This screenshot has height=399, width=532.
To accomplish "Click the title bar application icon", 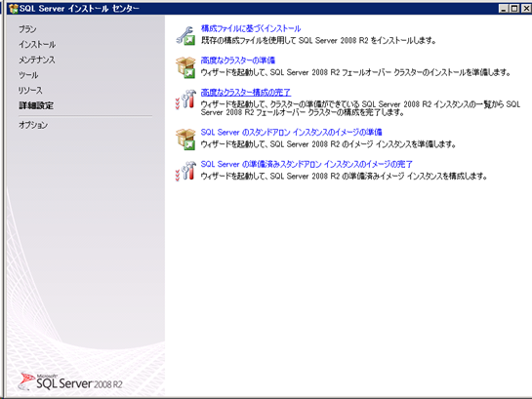I will (14, 9).
